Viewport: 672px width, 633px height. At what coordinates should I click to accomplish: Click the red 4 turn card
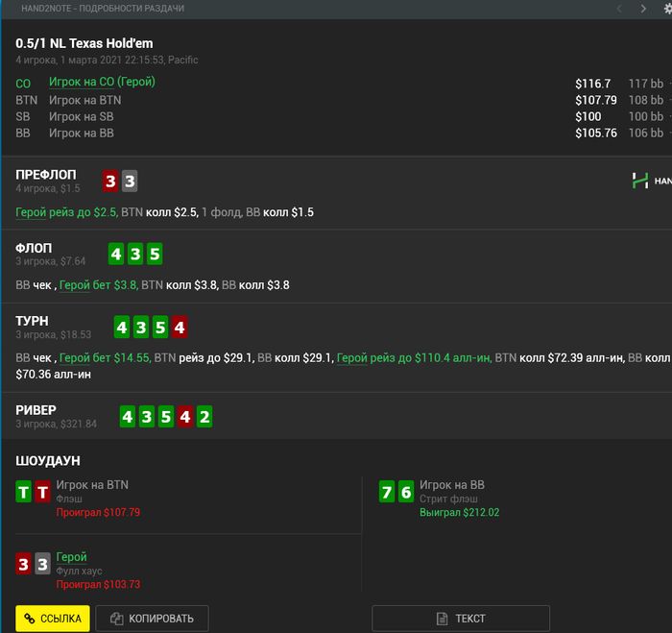[180, 328]
